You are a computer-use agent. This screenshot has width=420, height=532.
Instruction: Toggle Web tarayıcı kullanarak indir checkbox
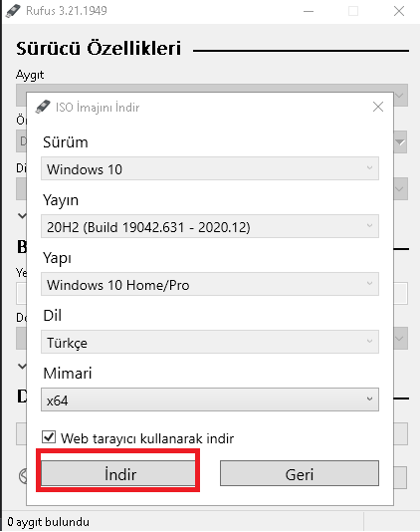(49, 437)
